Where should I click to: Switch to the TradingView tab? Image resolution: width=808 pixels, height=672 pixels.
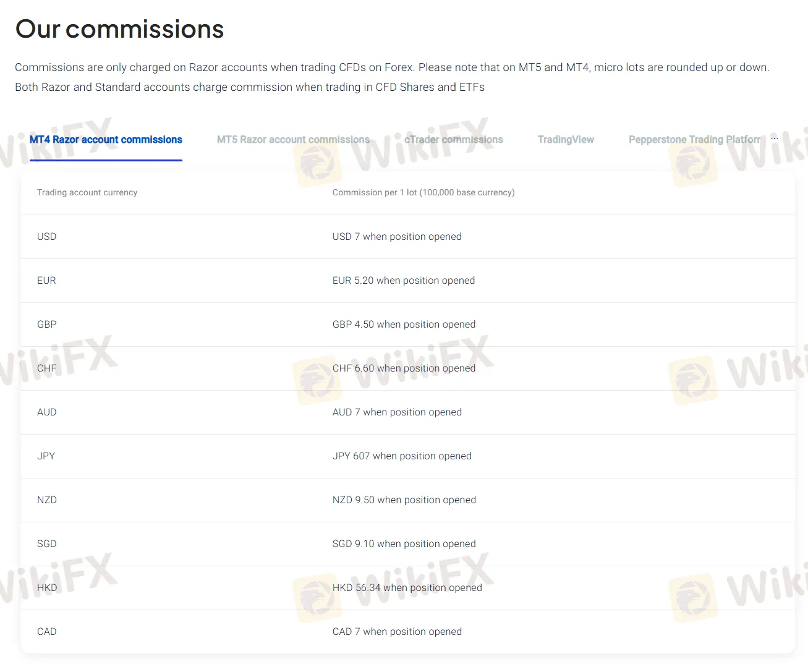click(566, 140)
